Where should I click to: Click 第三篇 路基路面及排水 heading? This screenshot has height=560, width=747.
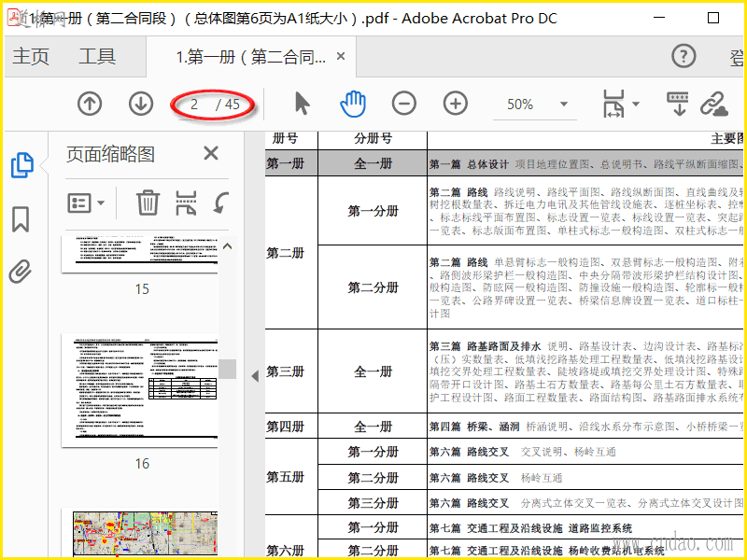485,346
